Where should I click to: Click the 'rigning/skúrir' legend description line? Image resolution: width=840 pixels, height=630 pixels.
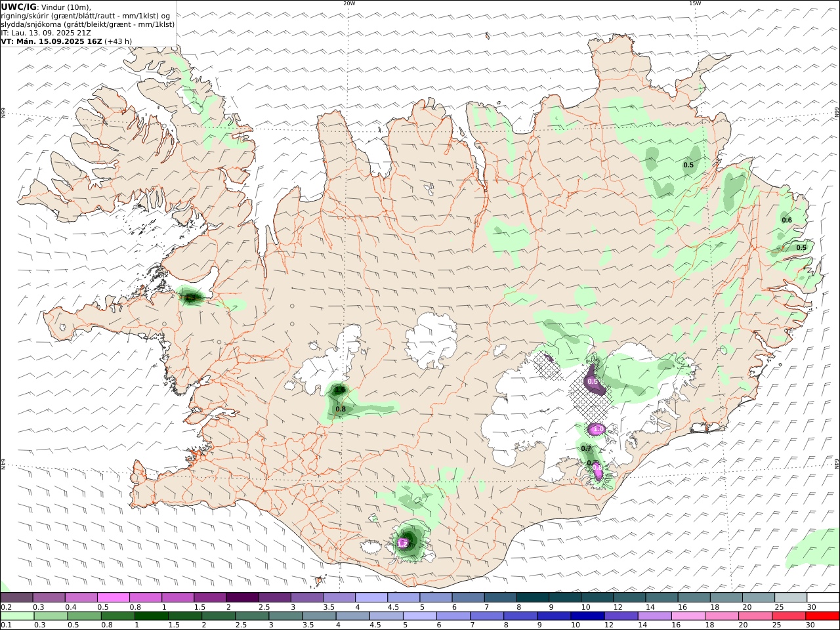(x=86, y=16)
